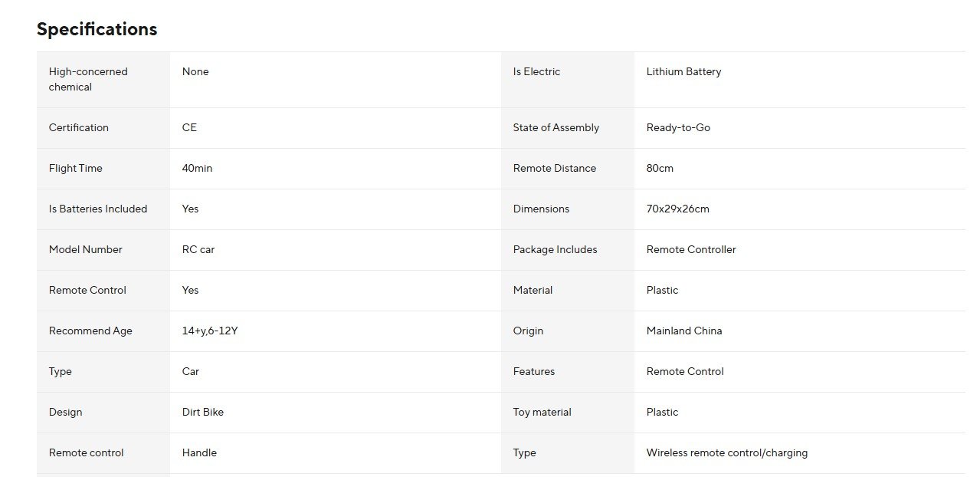Click the Certification value CE
The width and height of the screenshot is (980, 477).
(189, 127)
